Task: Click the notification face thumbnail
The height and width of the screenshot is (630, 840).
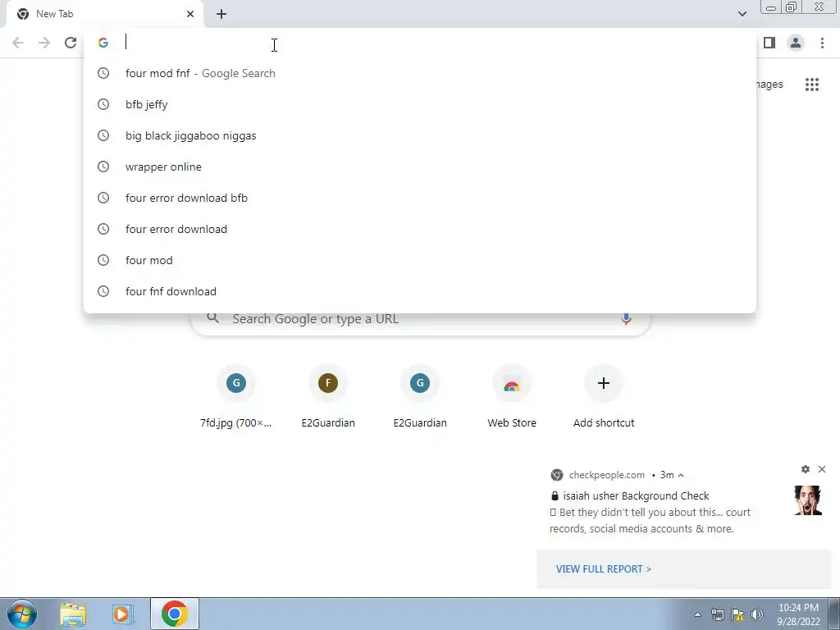Action: (808, 500)
